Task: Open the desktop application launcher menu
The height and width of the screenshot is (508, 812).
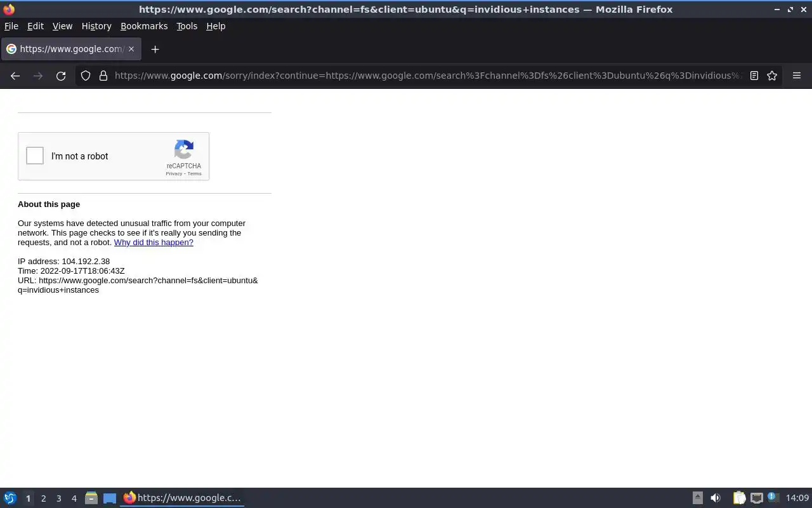Action: click(10, 498)
